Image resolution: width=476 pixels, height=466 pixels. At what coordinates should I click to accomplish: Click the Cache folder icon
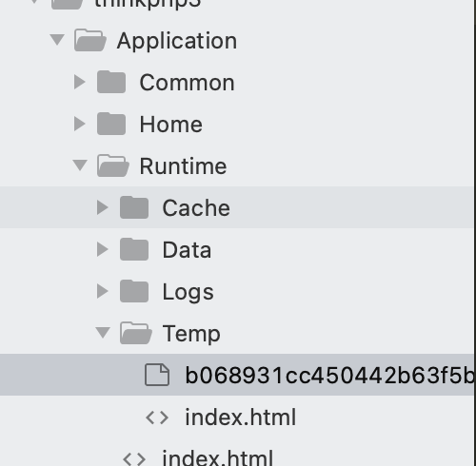134,207
